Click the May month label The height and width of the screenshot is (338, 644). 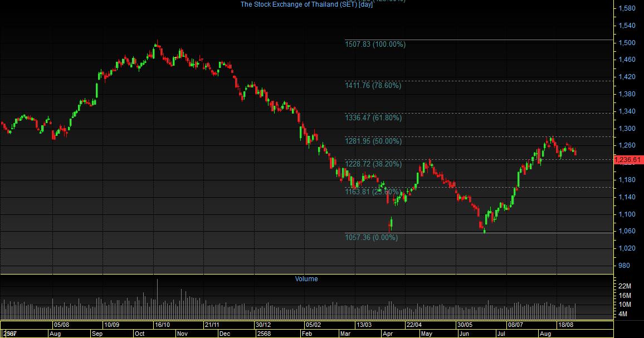427,334
